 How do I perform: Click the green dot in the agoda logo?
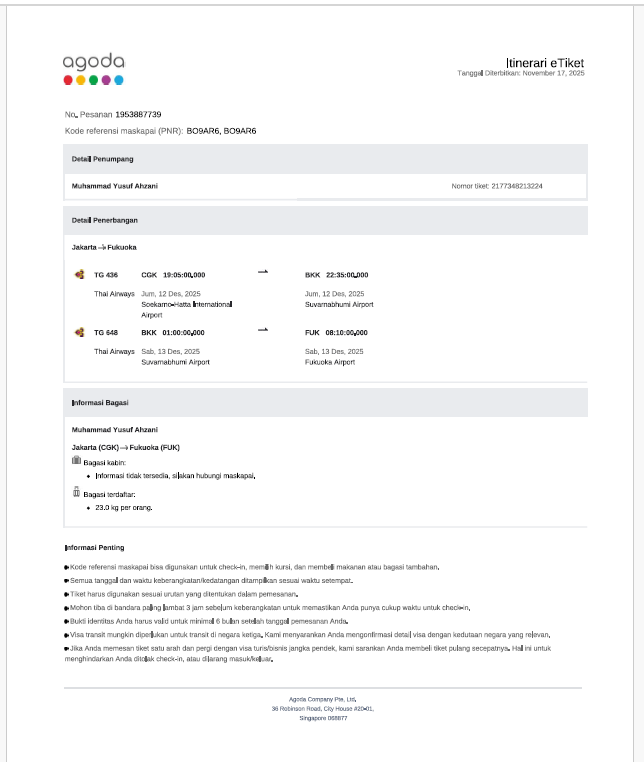pyautogui.click(x=93, y=79)
